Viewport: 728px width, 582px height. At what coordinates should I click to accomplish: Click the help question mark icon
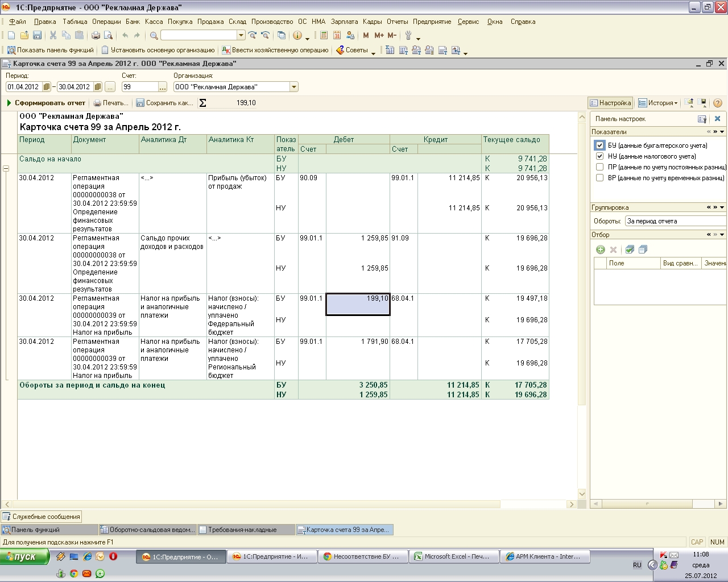[x=718, y=103]
